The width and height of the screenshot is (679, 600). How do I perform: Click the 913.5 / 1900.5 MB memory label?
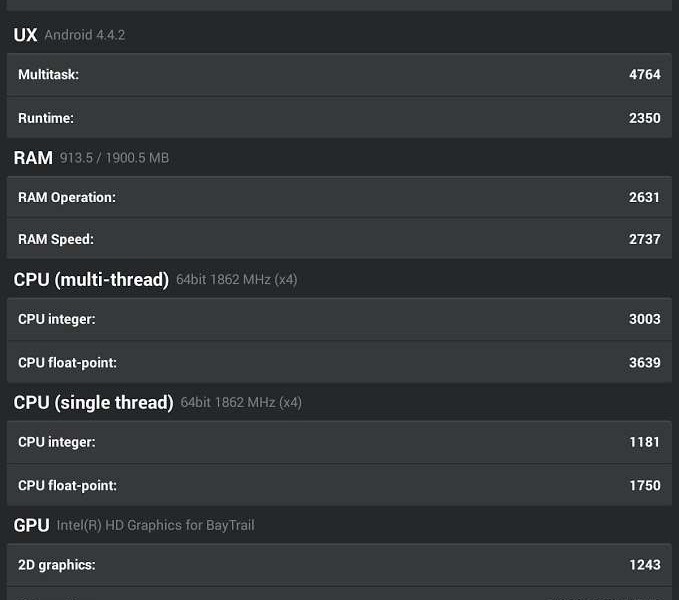[114, 158]
